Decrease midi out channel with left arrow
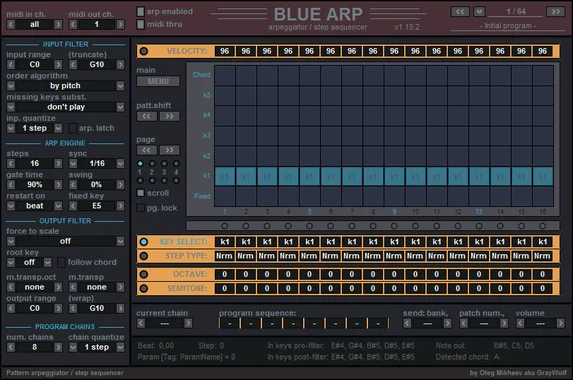The height and width of the screenshot is (380, 573). pyautogui.click(x=73, y=24)
